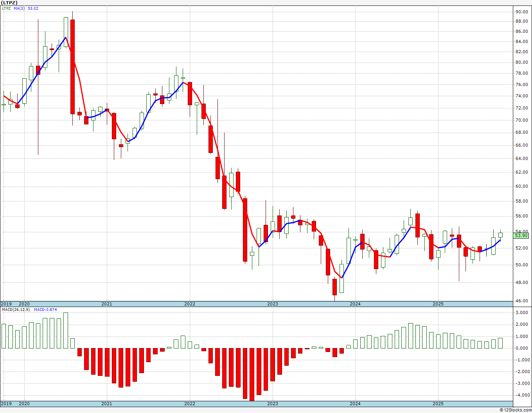Click the 66.00 price axis label
Viewport: 532px width, 413px height.
521,145
